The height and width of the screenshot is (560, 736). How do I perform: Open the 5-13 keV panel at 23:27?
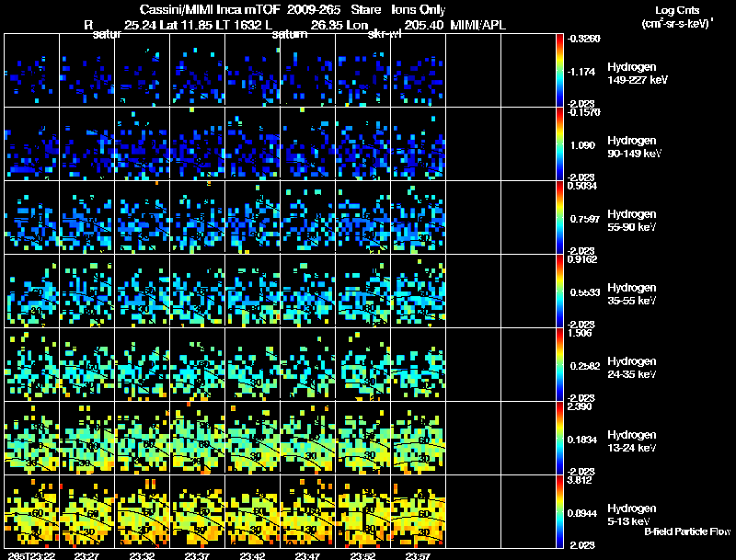86,512
